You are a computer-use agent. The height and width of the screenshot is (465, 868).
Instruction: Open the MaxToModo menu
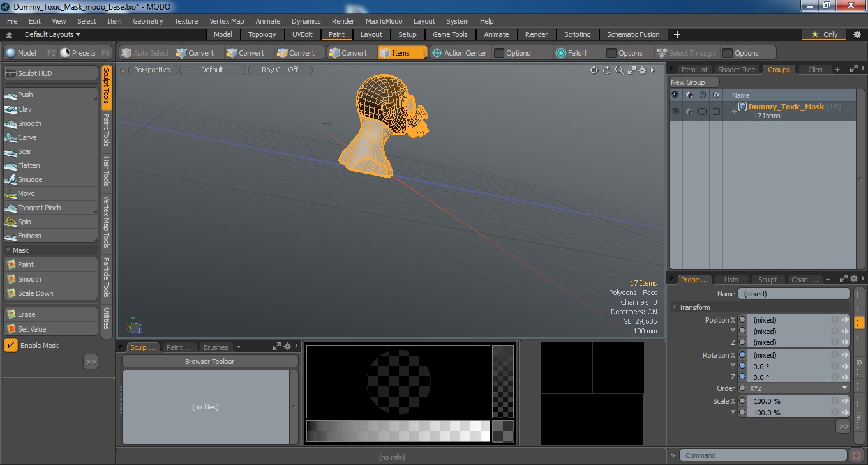(384, 21)
